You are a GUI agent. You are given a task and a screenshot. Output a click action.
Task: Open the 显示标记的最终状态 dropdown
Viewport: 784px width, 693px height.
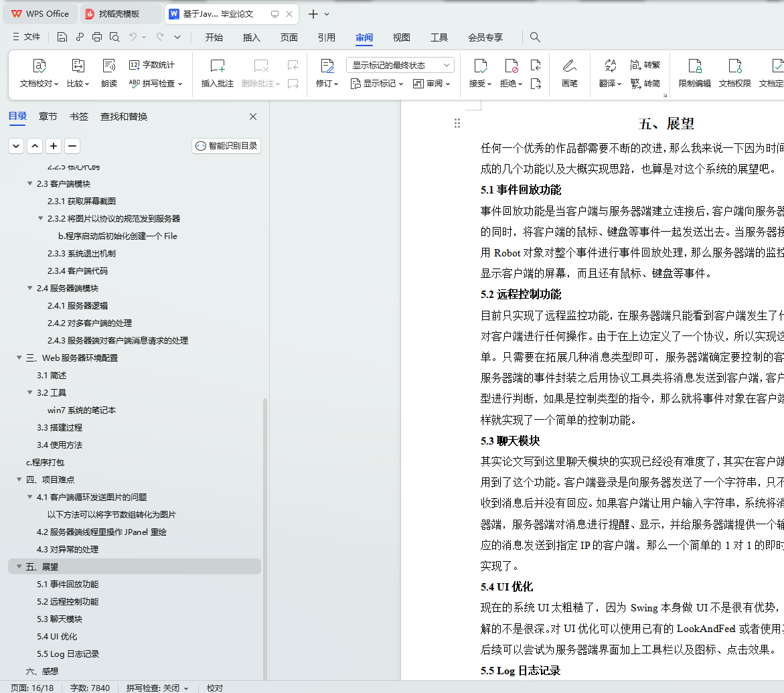(x=400, y=65)
